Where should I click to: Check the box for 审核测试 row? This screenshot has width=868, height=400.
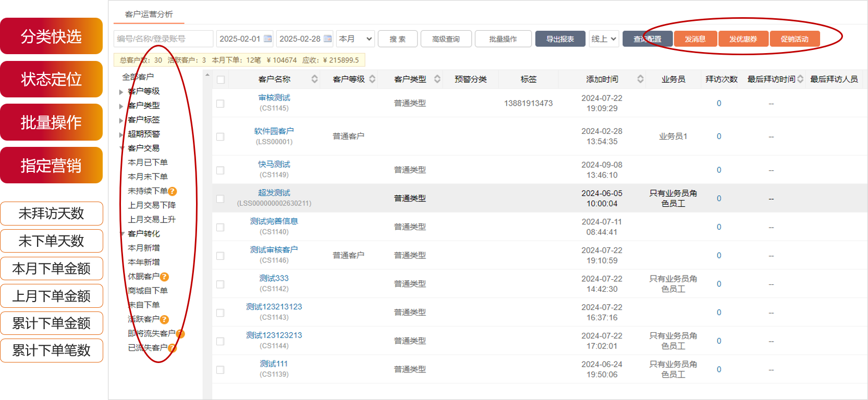221,104
